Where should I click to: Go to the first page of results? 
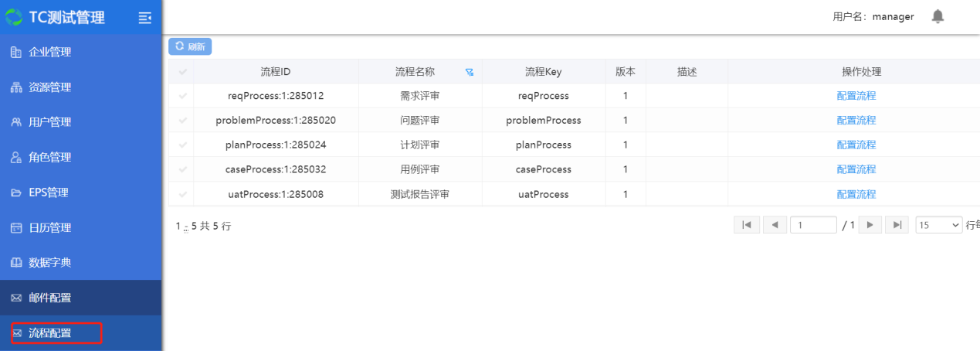746,225
